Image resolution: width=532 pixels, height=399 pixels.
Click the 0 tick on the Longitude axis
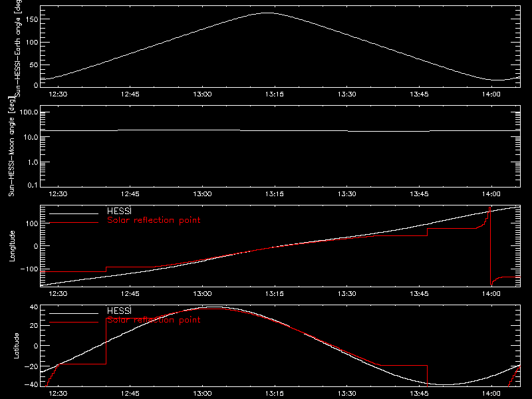pyautogui.click(x=36, y=246)
